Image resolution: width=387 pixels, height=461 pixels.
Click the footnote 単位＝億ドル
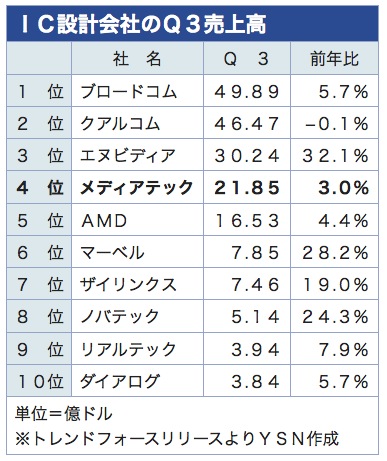click(63, 414)
